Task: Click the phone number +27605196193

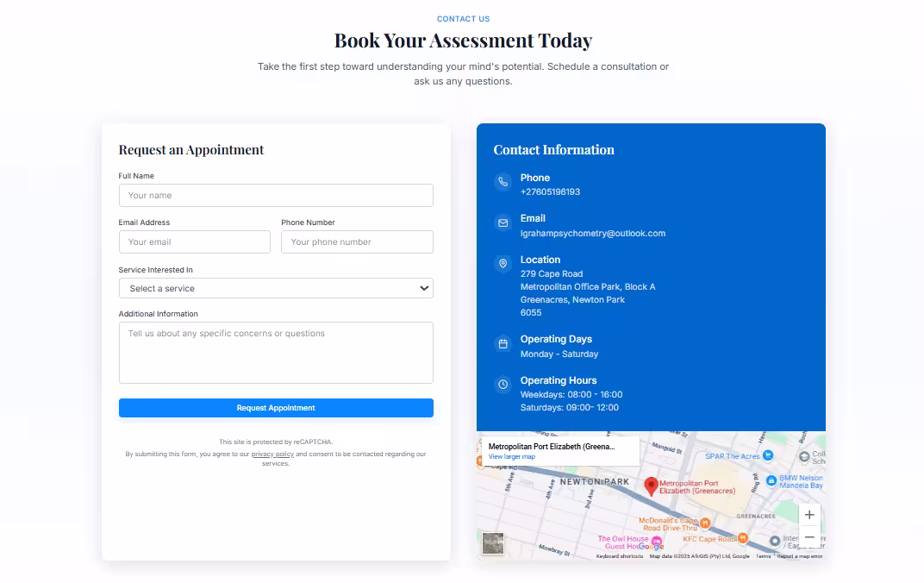Action: coord(550,191)
